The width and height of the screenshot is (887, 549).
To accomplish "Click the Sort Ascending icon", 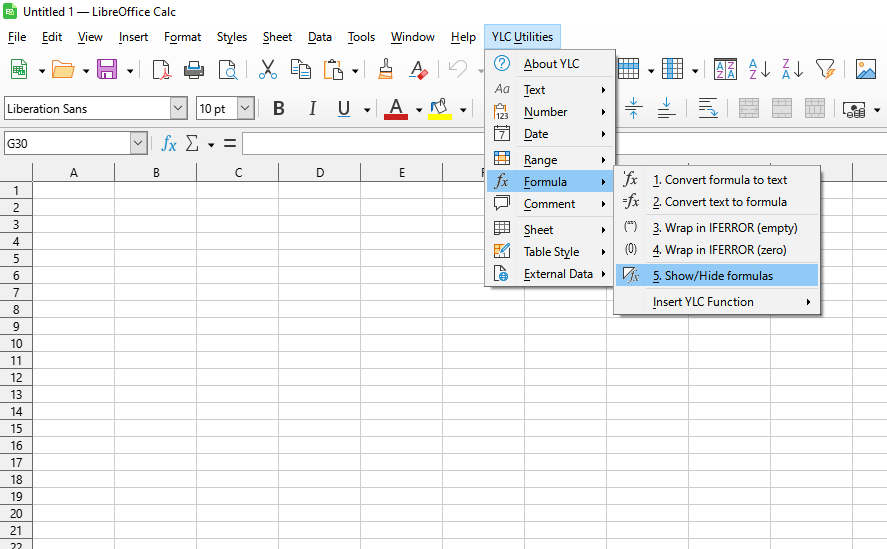I will pyautogui.click(x=760, y=69).
